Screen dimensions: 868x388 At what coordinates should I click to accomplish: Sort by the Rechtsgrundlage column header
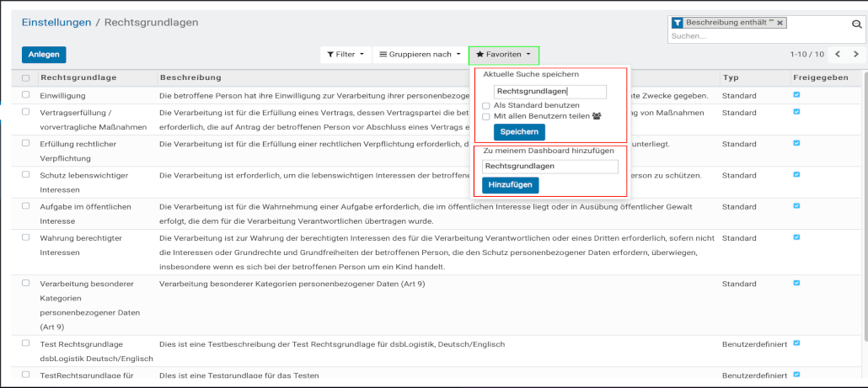[x=78, y=78]
